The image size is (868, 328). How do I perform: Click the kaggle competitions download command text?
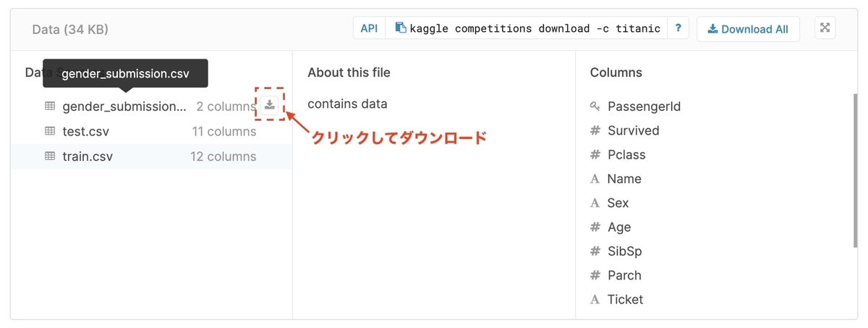point(535,29)
